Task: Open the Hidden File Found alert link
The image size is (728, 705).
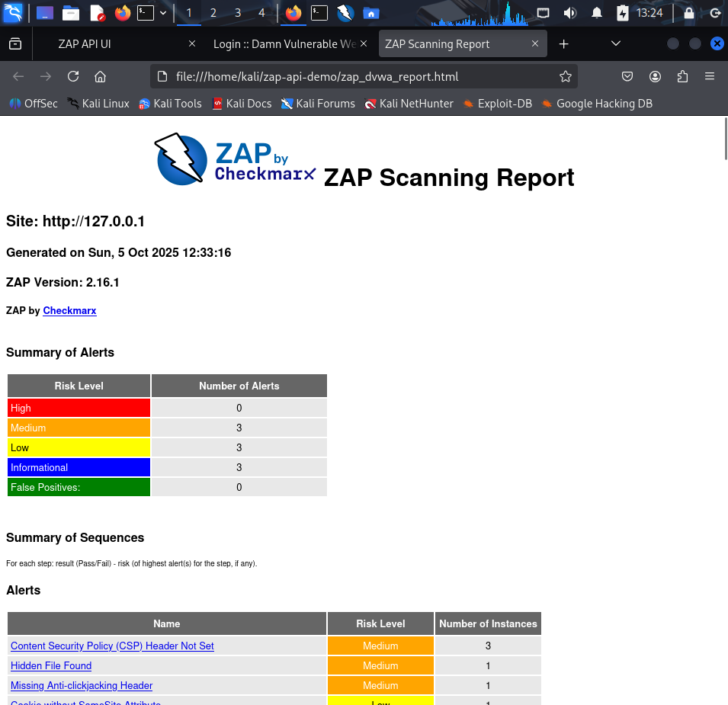Action: [x=51, y=665]
